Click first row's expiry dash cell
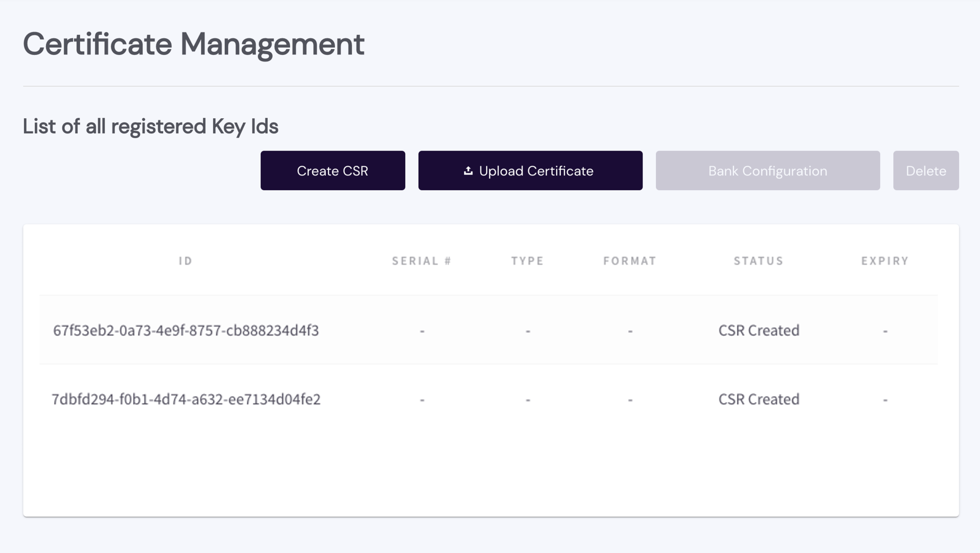The height and width of the screenshot is (553, 980). [885, 331]
